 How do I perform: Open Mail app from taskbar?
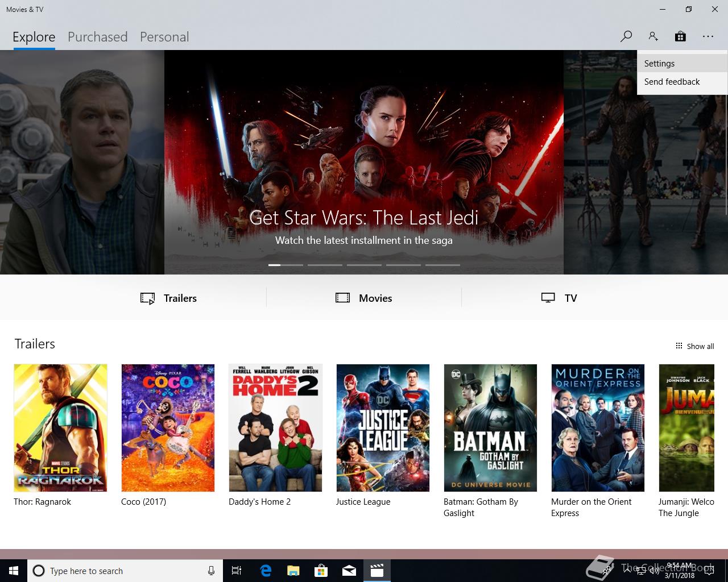pyautogui.click(x=349, y=571)
